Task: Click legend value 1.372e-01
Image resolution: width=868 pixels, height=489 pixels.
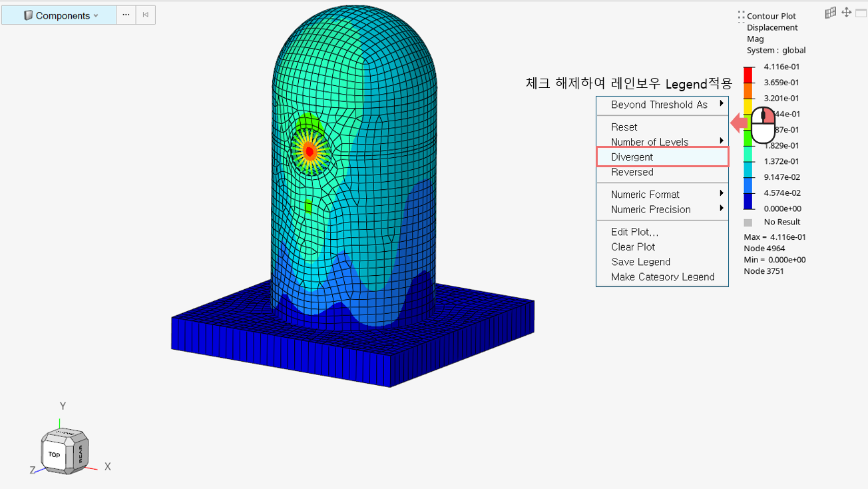Action: coord(782,161)
